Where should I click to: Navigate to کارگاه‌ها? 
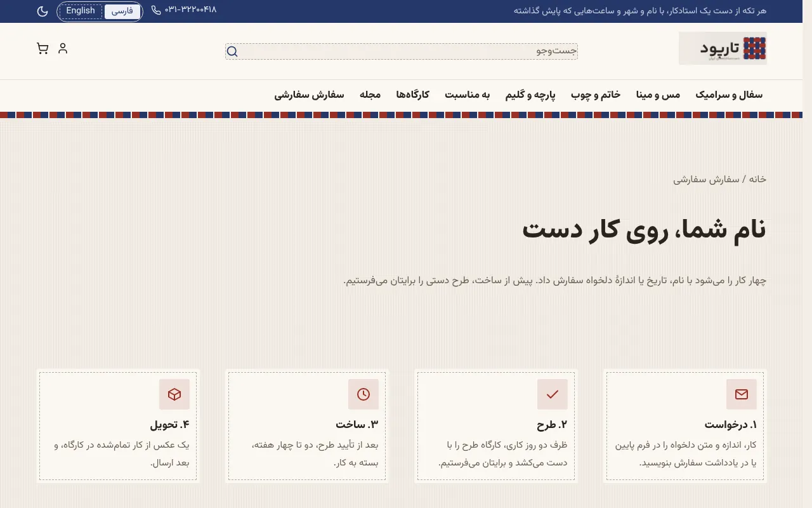click(x=413, y=95)
